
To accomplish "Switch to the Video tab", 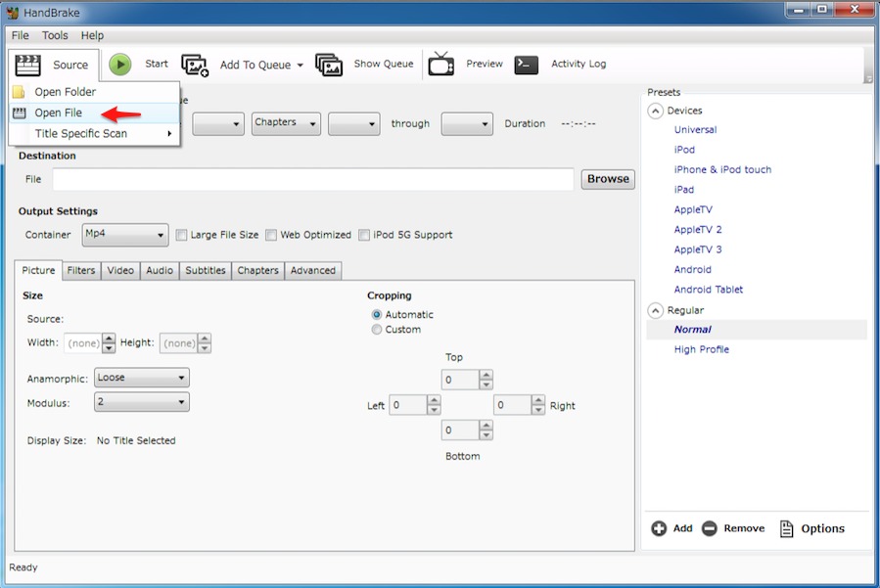I will coord(120,270).
